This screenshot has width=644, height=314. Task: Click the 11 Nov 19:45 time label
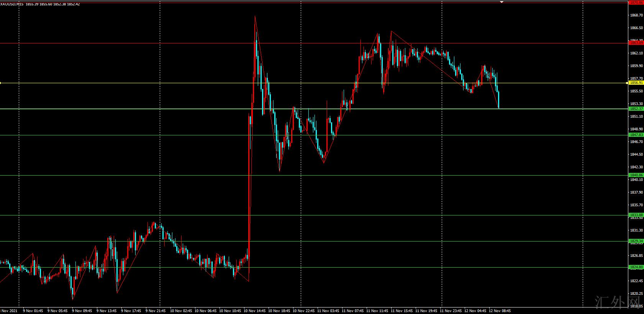(426, 311)
